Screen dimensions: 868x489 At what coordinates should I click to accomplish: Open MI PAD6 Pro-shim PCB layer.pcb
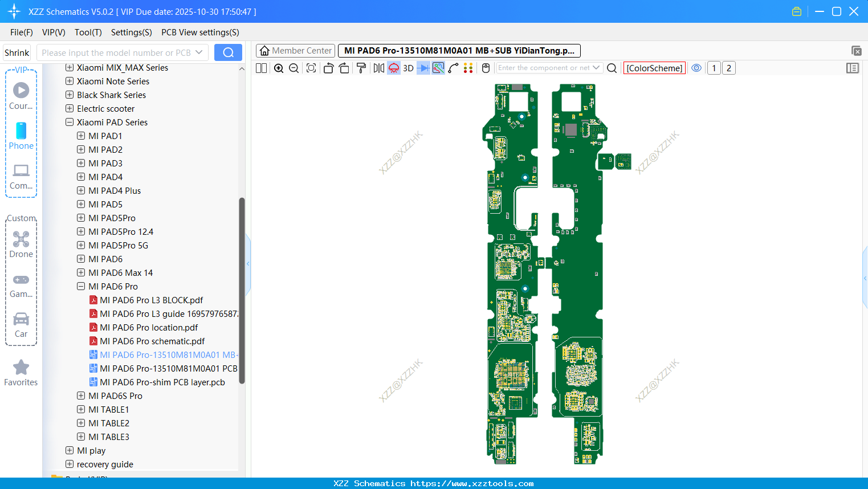point(162,382)
